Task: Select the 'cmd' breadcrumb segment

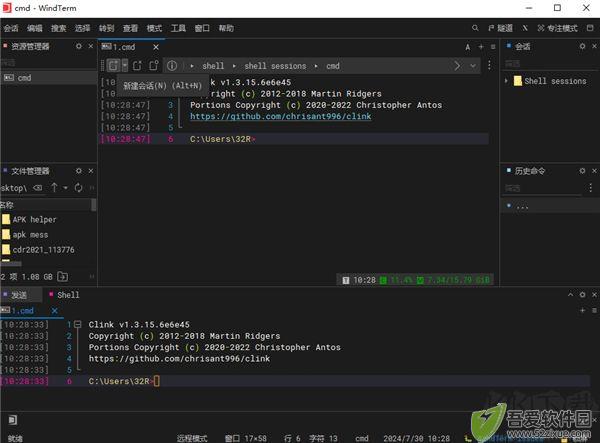Action: click(333, 66)
